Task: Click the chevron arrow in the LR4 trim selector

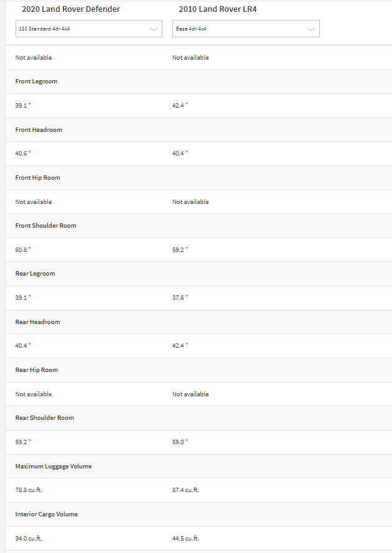Action: coord(311,29)
